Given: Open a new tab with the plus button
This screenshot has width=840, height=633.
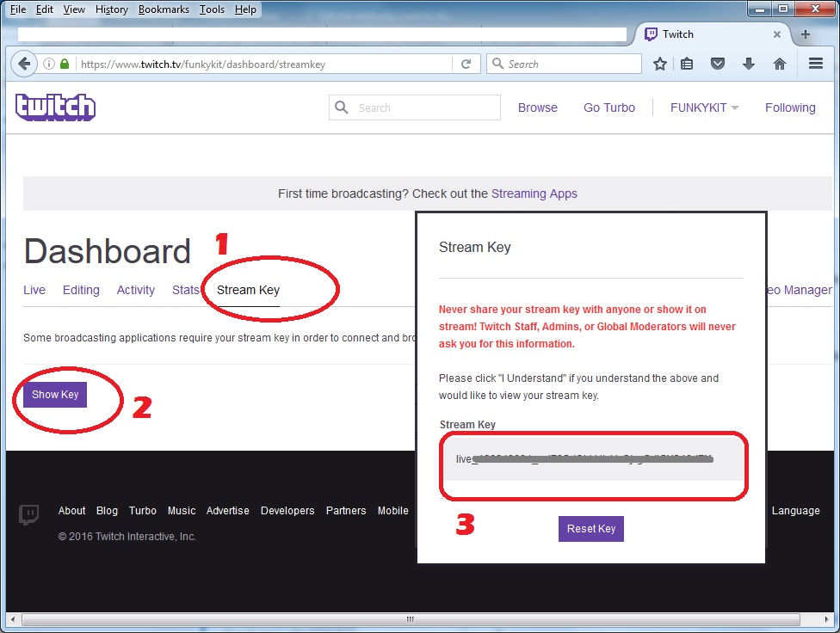Looking at the screenshot, I should 806,34.
